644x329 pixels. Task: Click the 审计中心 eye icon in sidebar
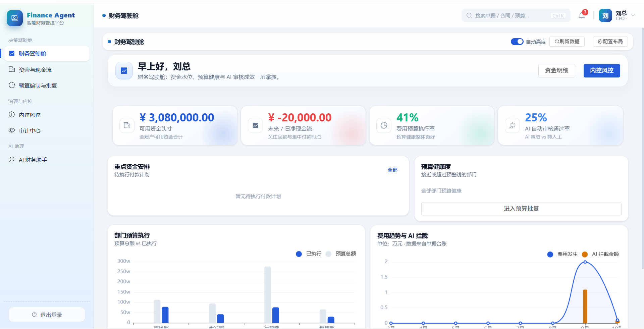(12, 130)
